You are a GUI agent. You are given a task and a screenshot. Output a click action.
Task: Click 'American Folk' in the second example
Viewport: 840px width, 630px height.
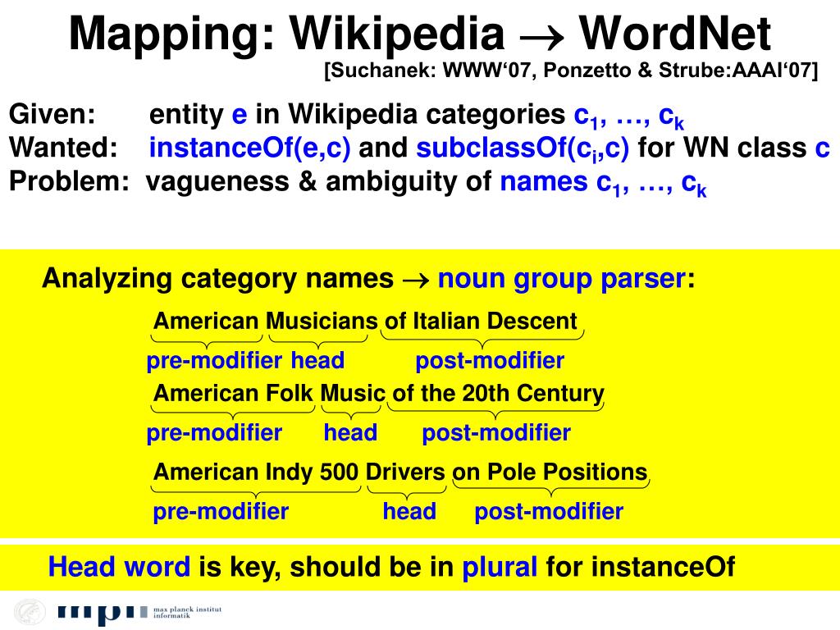[x=233, y=393]
